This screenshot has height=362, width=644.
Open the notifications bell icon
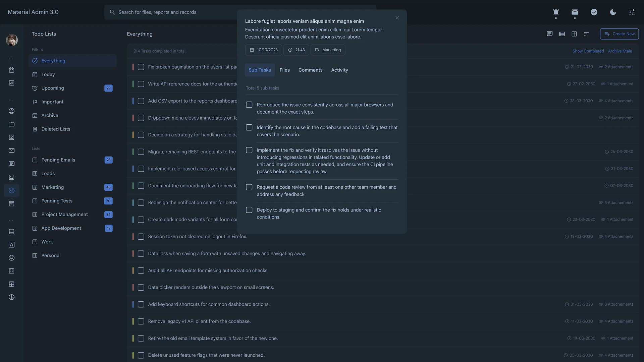pyautogui.click(x=556, y=12)
